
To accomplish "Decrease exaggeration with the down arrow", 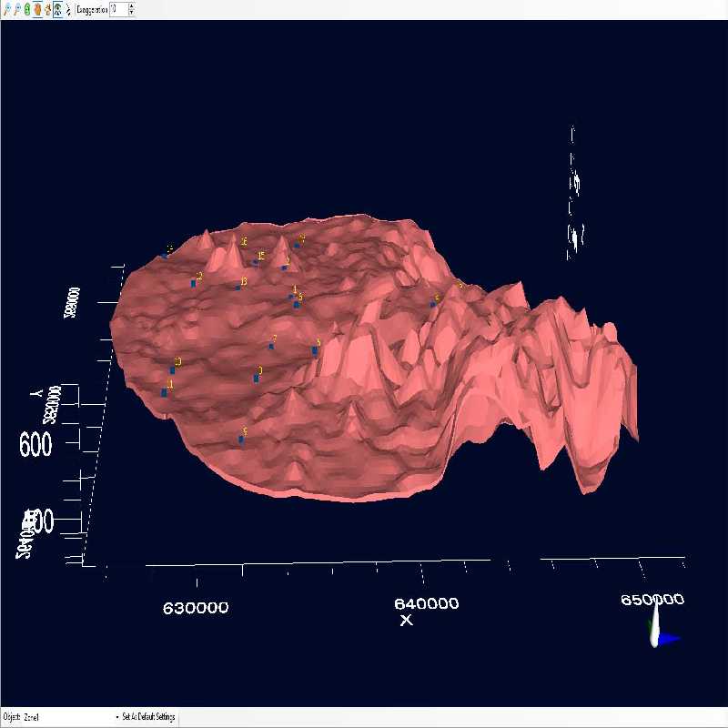I will click(x=131, y=13).
